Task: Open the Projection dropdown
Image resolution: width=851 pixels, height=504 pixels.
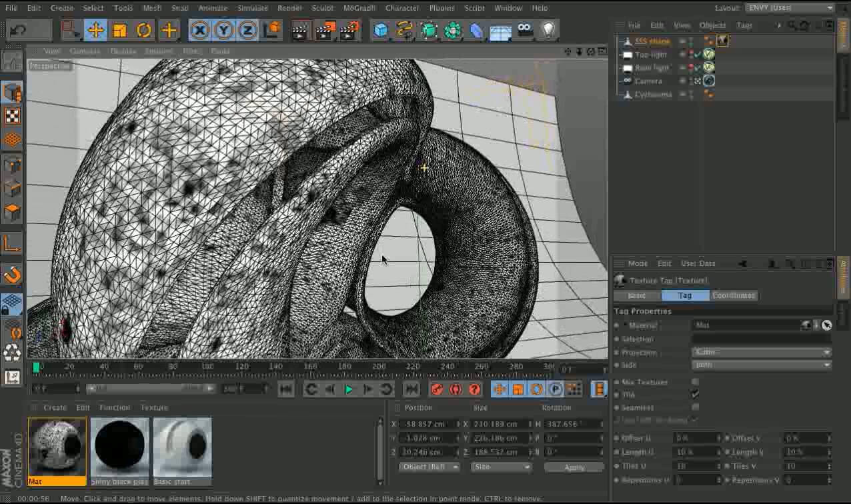Action: (x=761, y=352)
